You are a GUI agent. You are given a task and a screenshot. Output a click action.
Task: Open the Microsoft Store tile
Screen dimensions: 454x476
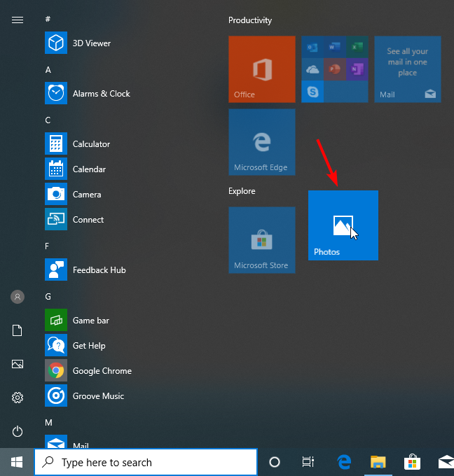point(261,240)
